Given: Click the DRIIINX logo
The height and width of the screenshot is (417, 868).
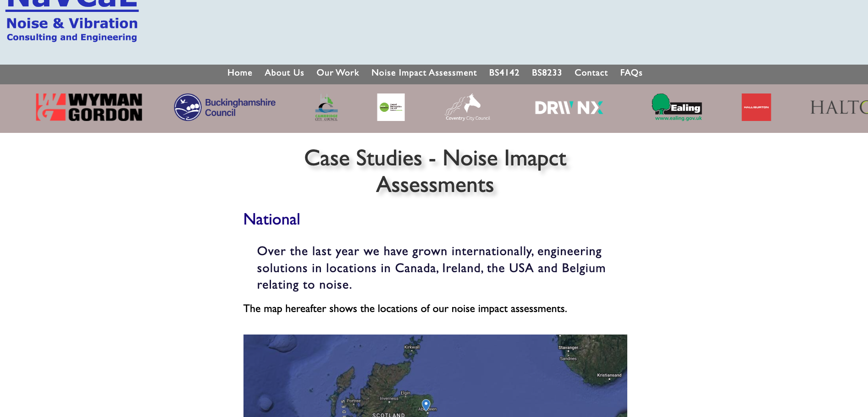Looking at the screenshot, I should tap(569, 108).
